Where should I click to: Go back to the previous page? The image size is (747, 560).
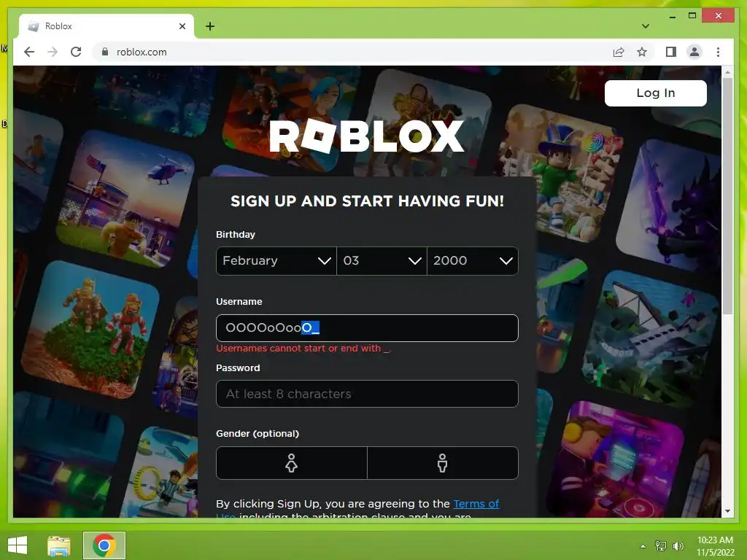29,52
